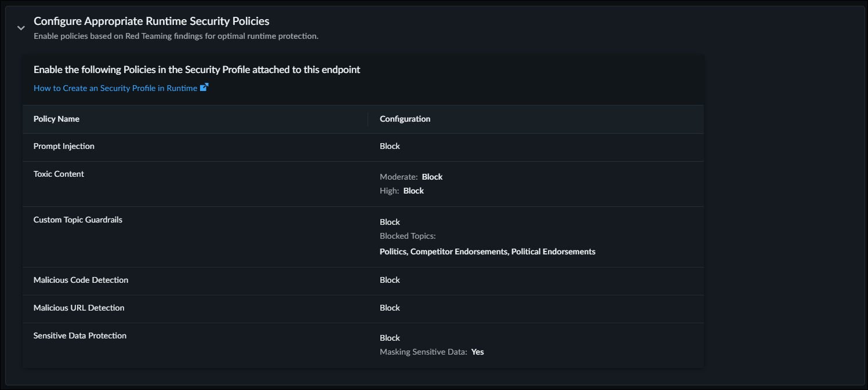Click the Configuration column header

pyautogui.click(x=405, y=119)
